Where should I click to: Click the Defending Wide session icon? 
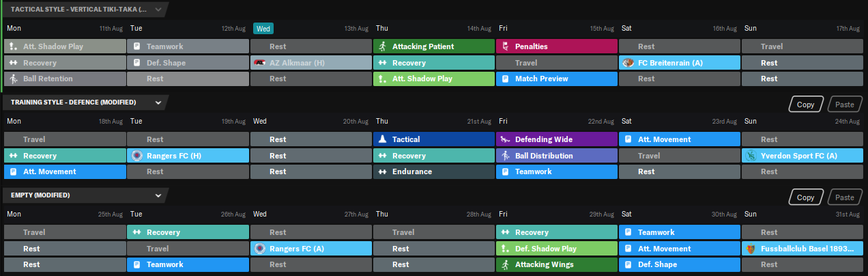coord(505,139)
